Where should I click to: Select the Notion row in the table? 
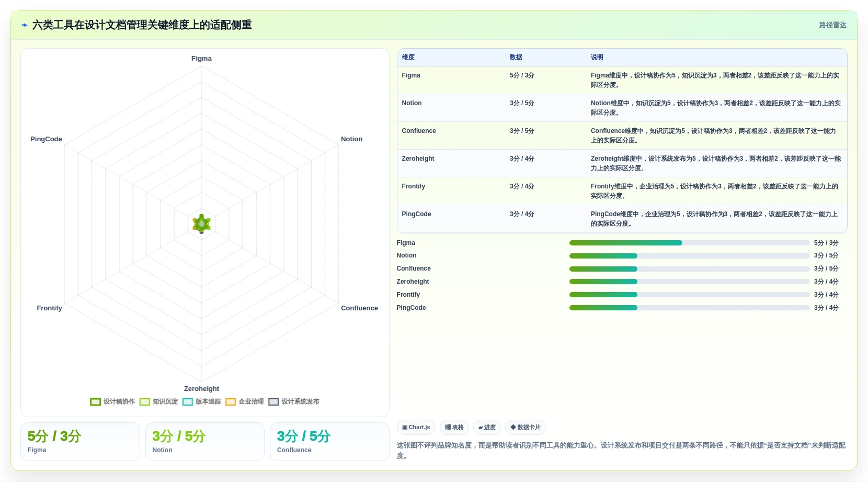(622, 108)
